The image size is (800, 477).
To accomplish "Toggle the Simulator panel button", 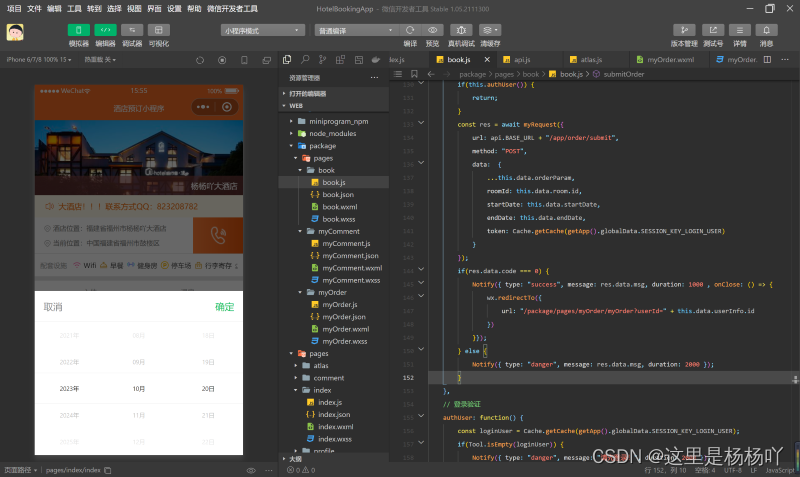I will (79, 30).
